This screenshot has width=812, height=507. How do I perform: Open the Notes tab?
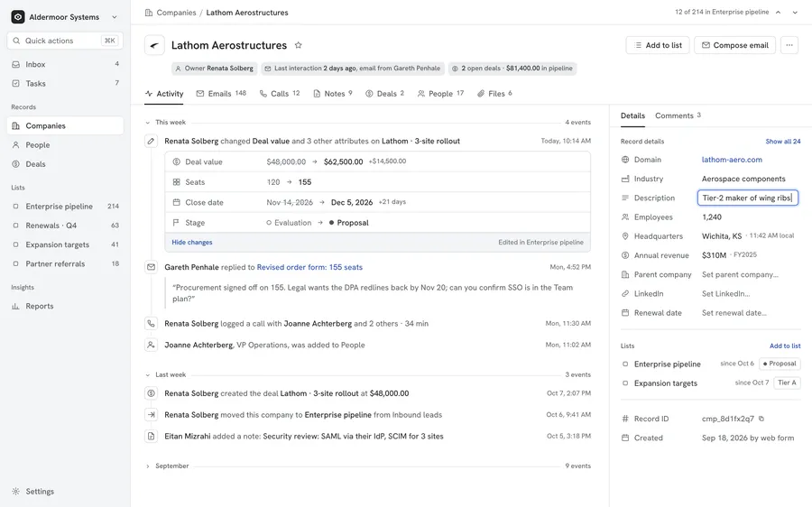333,94
